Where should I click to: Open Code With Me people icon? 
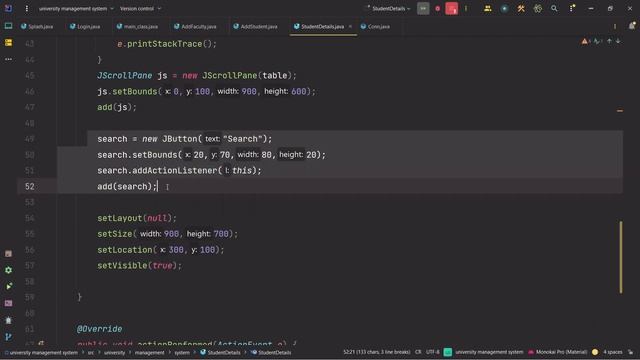tap(487, 9)
